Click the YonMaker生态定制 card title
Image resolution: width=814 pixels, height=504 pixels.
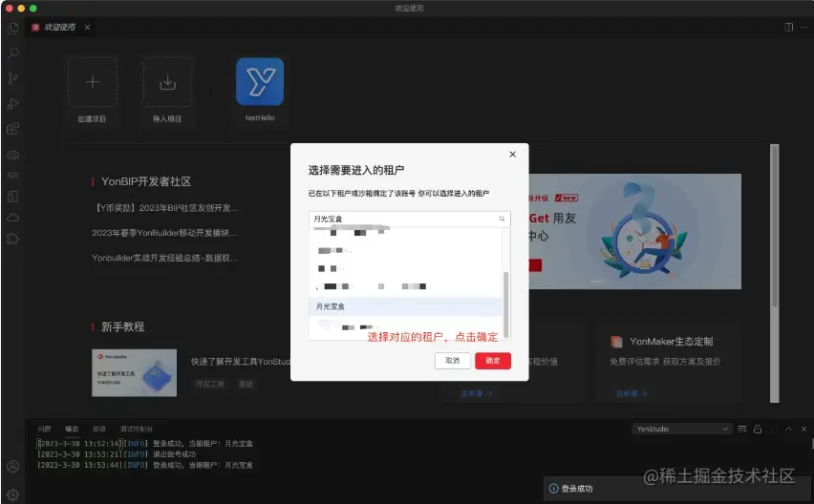coord(671,341)
